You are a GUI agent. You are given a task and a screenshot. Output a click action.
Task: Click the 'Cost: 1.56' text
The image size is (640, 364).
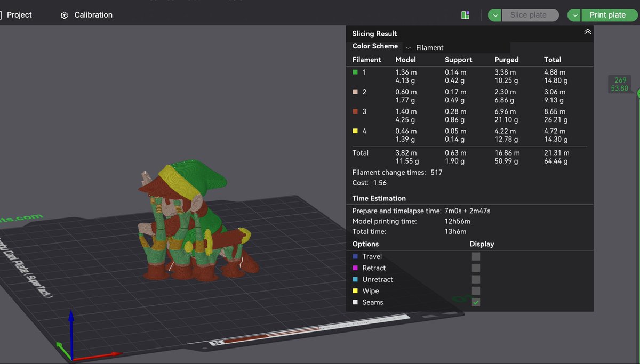[370, 183]
